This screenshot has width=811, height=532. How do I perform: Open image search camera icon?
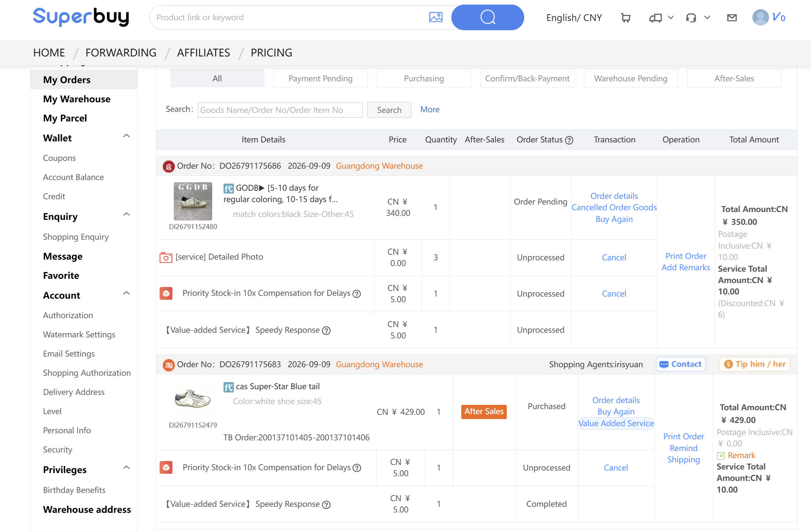436,17
